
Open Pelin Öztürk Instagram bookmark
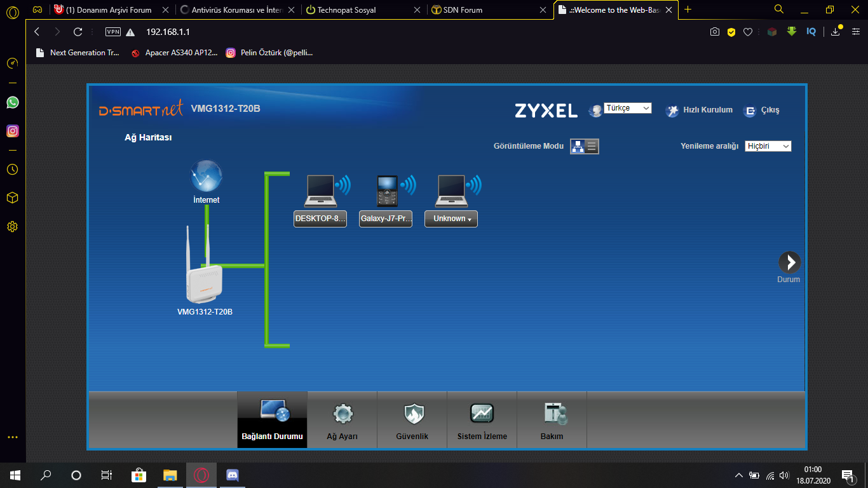tap(269, 53)
